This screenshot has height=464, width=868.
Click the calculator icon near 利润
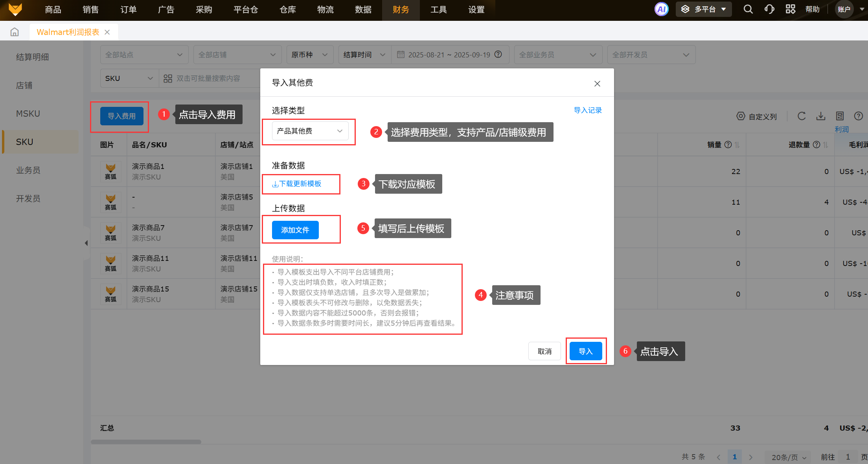[840, 116]
